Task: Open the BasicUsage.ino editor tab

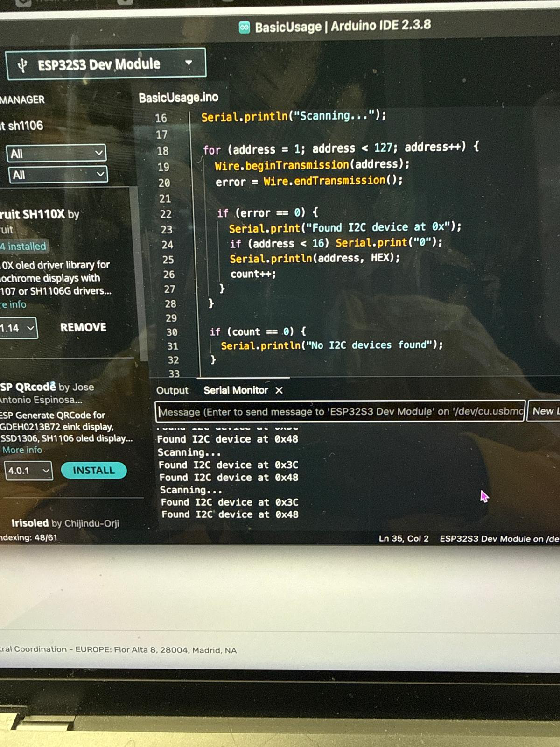Action: [x=178, y=97]
